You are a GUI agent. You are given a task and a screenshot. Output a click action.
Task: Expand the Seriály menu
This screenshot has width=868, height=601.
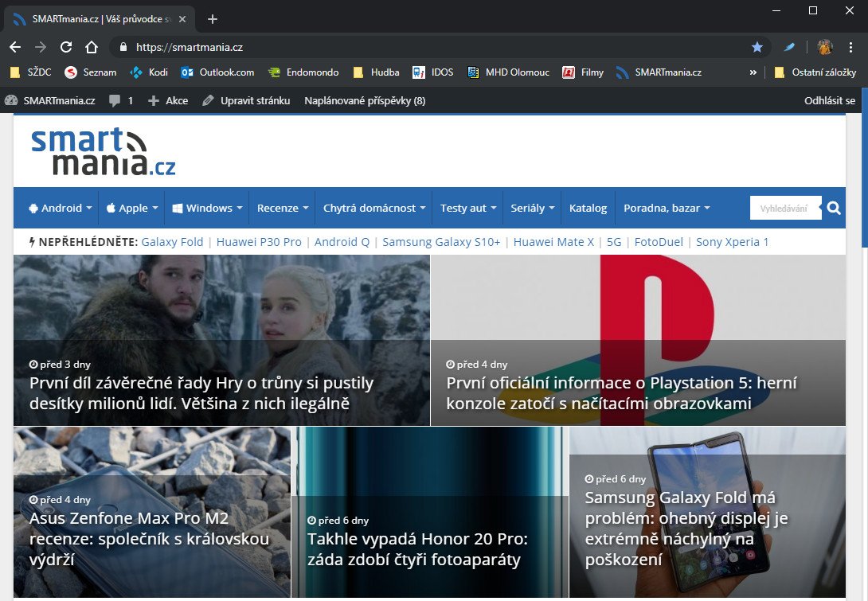point(533,208)
